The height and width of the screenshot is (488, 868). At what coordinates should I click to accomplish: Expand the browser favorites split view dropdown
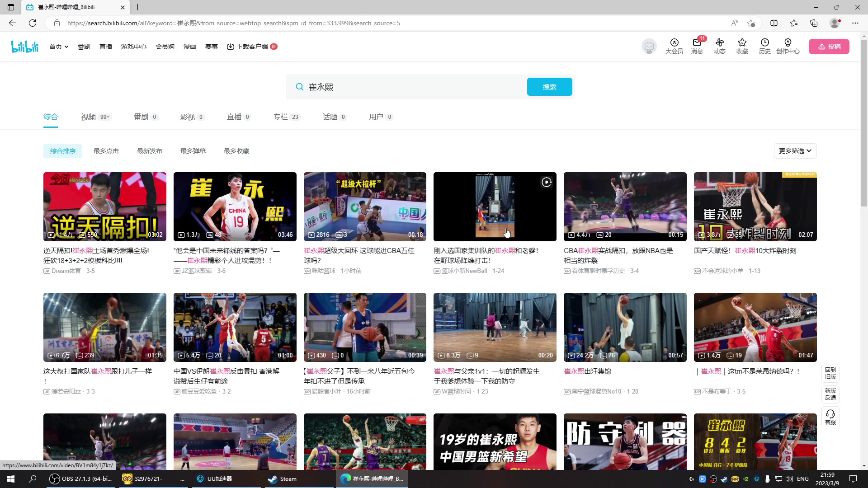click(x=774, y=23)
